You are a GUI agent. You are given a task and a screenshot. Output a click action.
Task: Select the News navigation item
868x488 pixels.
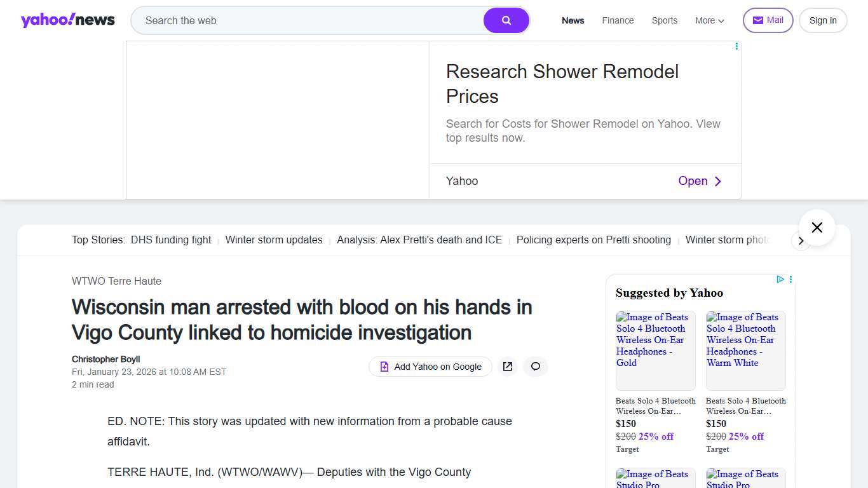pos(573,20)
